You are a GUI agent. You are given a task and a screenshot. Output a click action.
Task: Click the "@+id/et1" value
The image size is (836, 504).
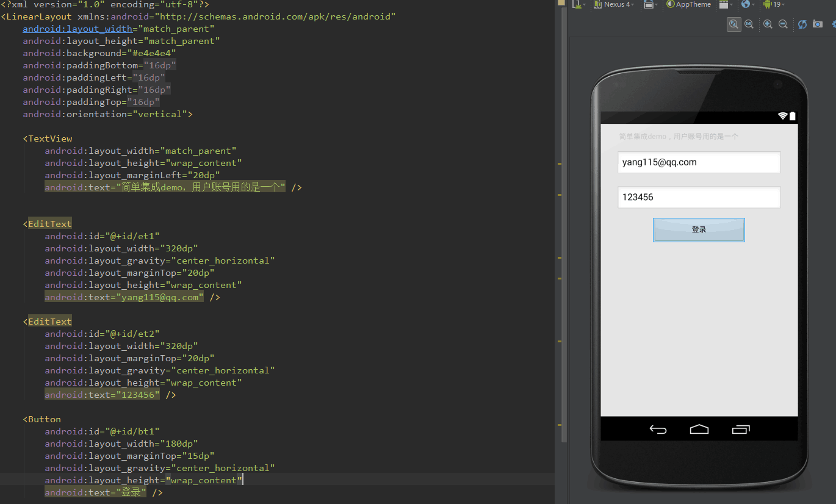(x=134, y=236)
